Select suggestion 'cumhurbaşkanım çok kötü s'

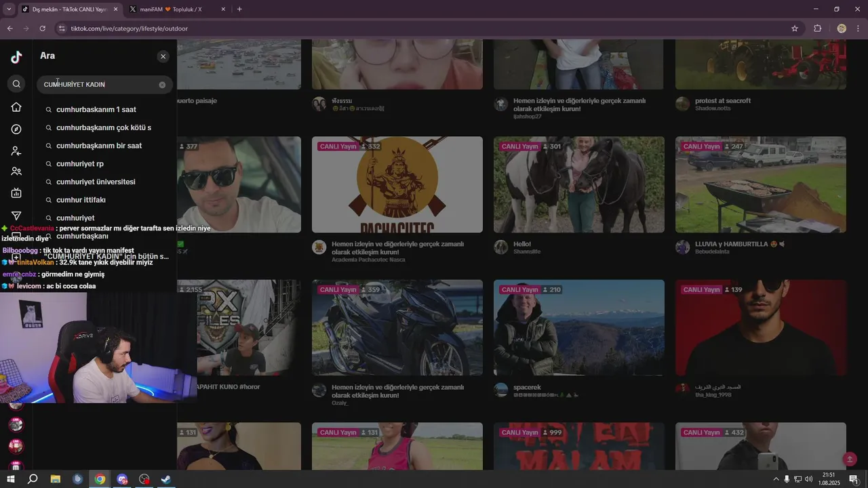pos(105,127)
